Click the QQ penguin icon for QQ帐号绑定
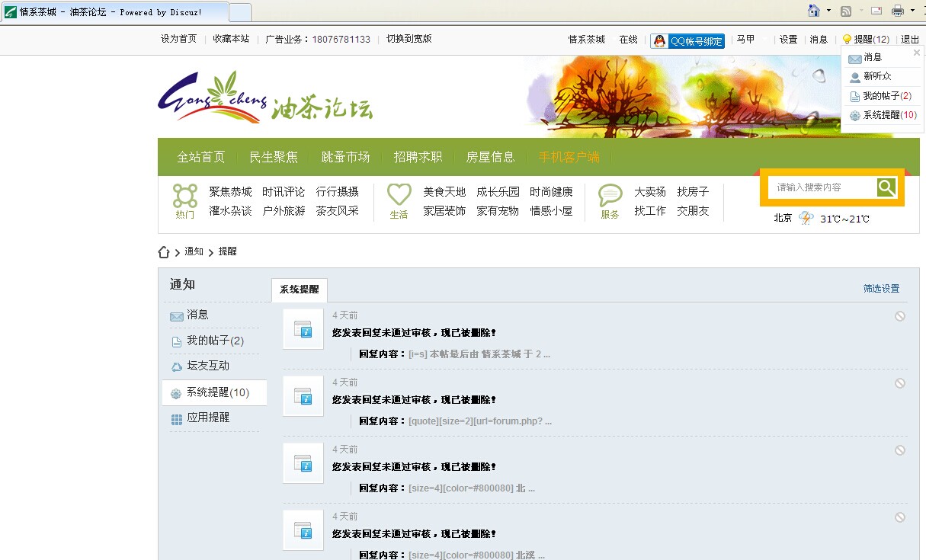 [658, 41]
